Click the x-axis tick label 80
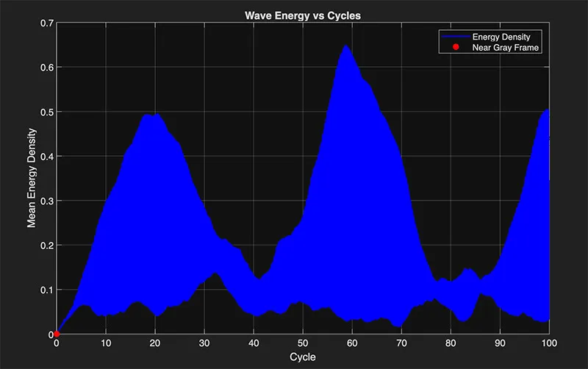Image resolution: width=588 pixels, height=369 pixels. click(x=451, y=343)
